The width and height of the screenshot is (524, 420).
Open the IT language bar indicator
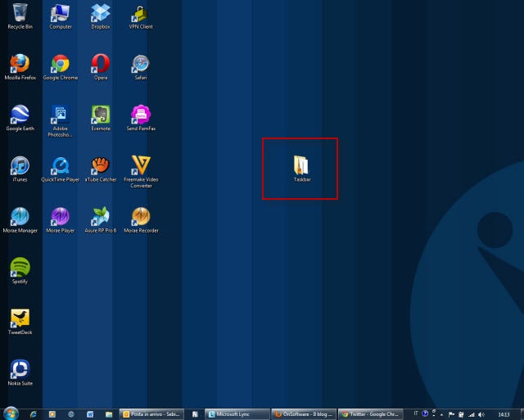416,413
